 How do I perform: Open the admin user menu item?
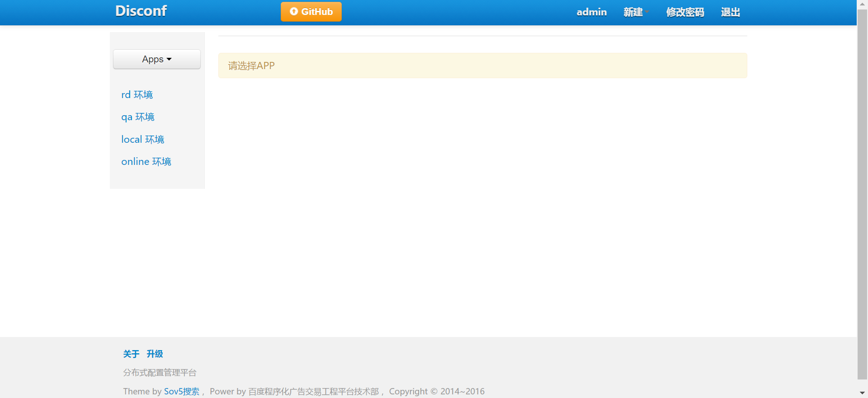(x=591, y=12)
